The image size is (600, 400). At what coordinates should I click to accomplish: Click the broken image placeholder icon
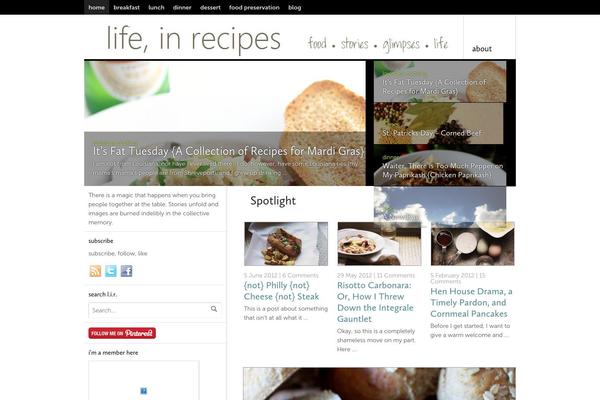point(143,391)
